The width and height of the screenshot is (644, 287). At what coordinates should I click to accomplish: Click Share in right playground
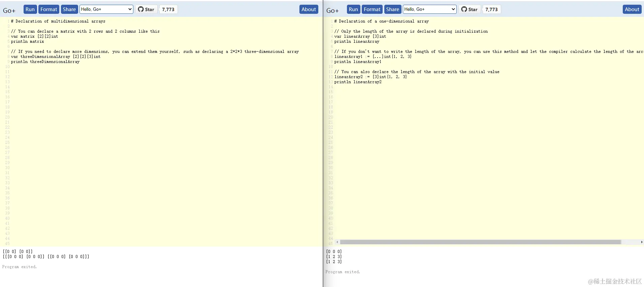(x=393, y=9)
